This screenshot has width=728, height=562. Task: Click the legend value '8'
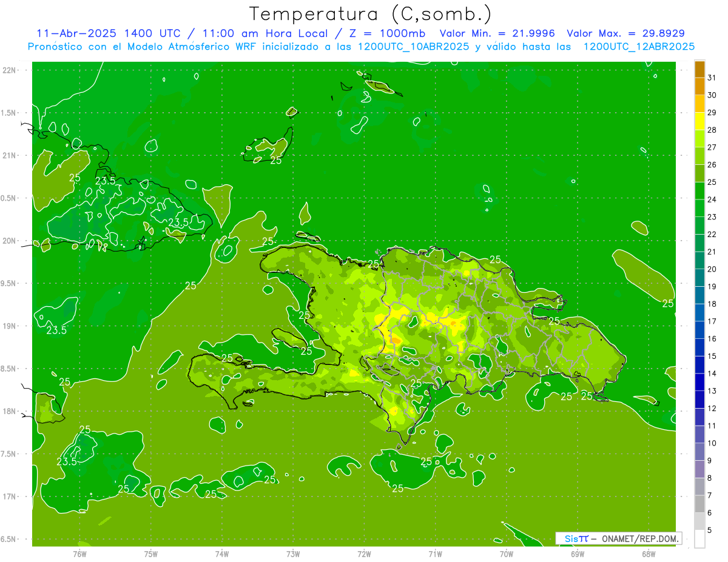tap(710, 478)
